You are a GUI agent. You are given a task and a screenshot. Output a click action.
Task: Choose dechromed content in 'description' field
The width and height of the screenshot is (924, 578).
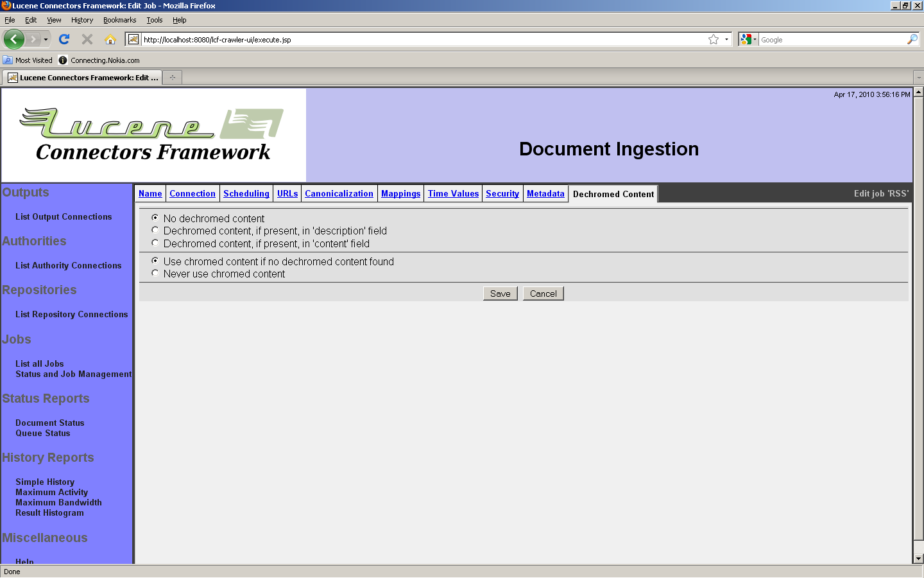(x=155, y=230)
